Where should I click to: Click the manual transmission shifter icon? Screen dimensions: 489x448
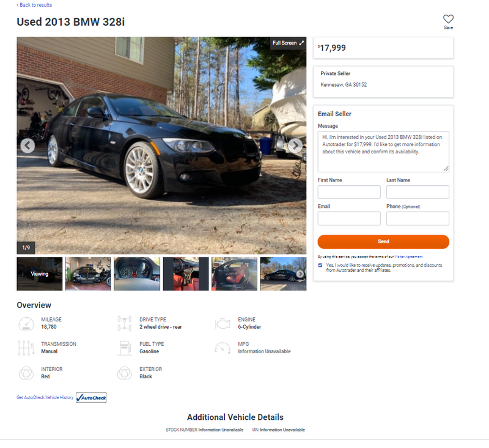click(26, 348)
